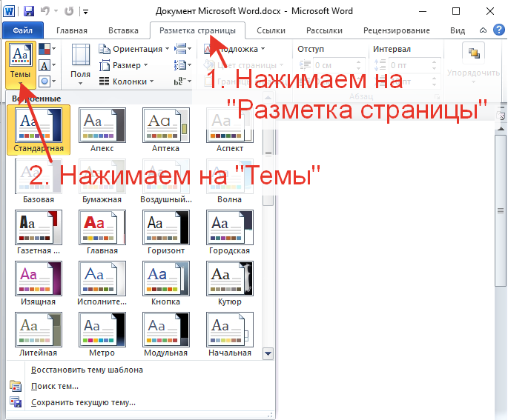Viewport: 508px width, 420px height.
Task: Increase spacing before using up stepper
Action: 434,62
